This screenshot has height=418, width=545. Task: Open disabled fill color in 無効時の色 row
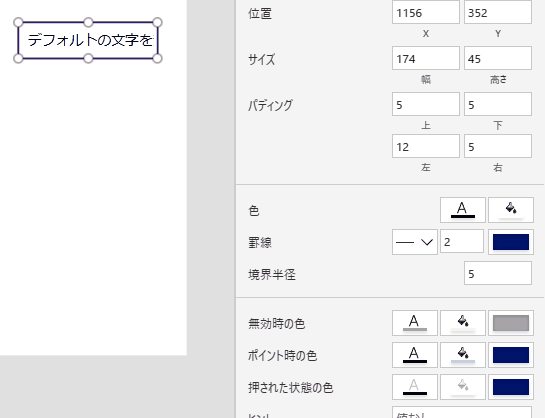tap(463, 323)
